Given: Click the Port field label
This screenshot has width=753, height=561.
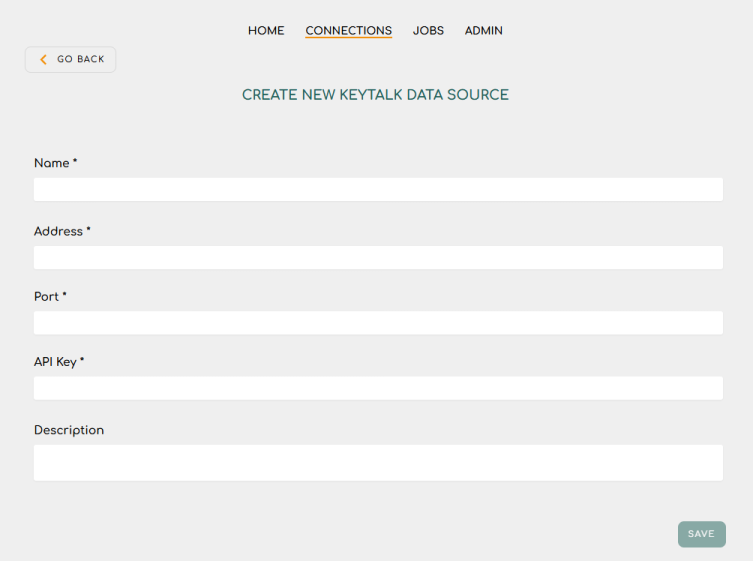Looking at the screenshot, I should point(46,297).
